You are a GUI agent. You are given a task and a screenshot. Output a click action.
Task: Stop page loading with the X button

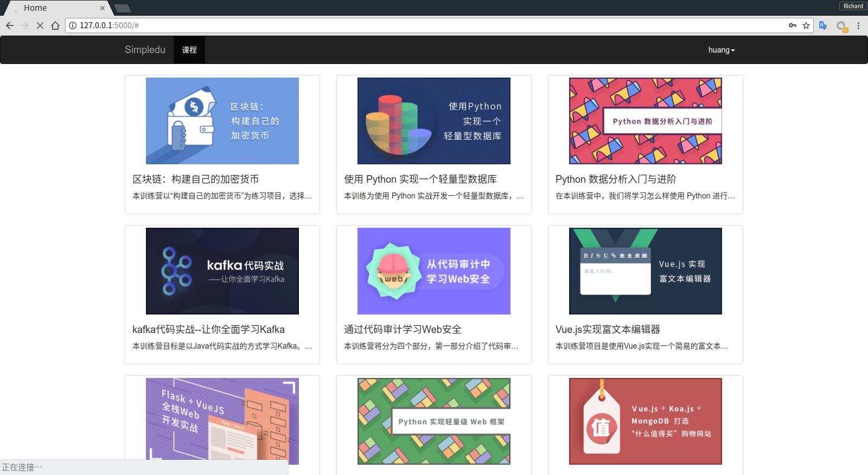(x=40, y=25)
